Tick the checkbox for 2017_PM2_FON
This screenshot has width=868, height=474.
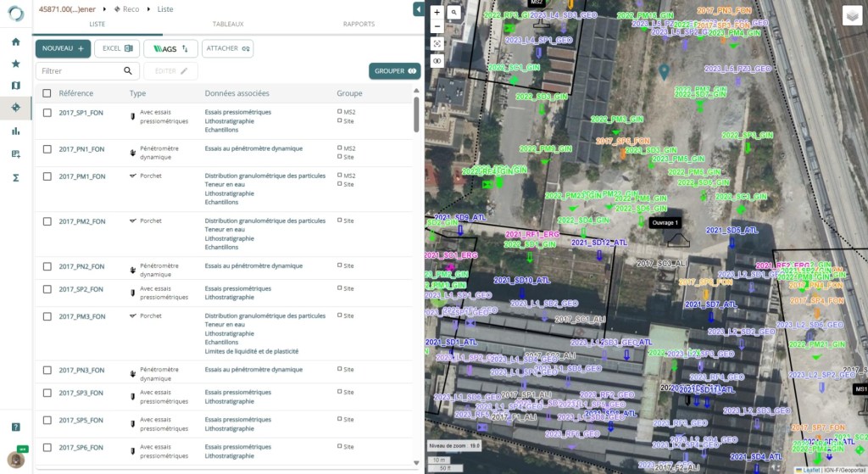point(47,221)
